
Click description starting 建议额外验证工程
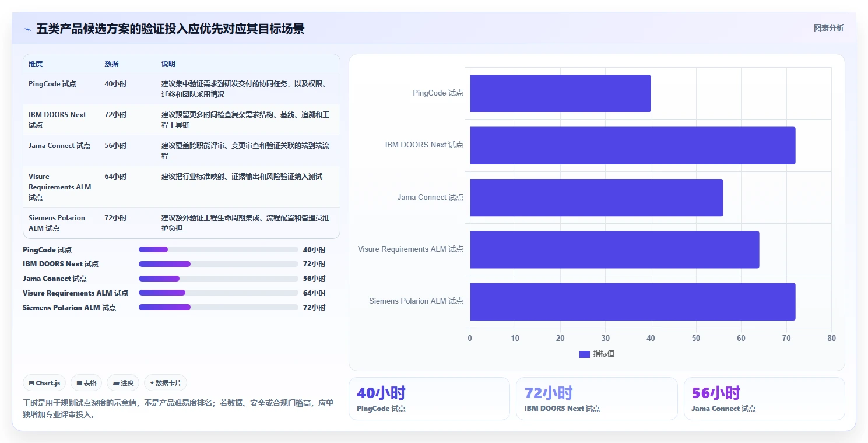click(x=245, y=223)
